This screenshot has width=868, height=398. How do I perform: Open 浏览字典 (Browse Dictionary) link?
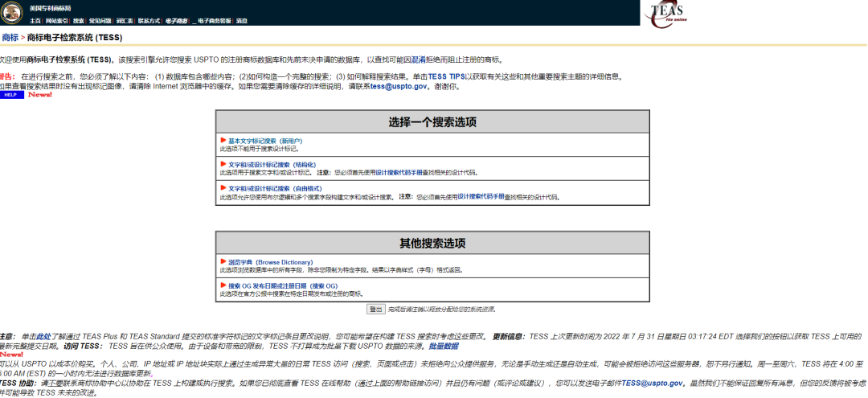click(x=271, y=262)
